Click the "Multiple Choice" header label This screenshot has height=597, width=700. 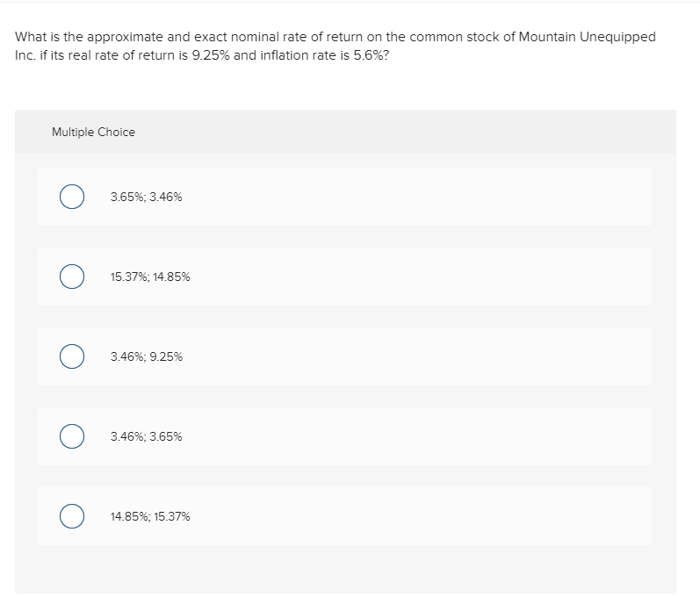pos(93,132)
